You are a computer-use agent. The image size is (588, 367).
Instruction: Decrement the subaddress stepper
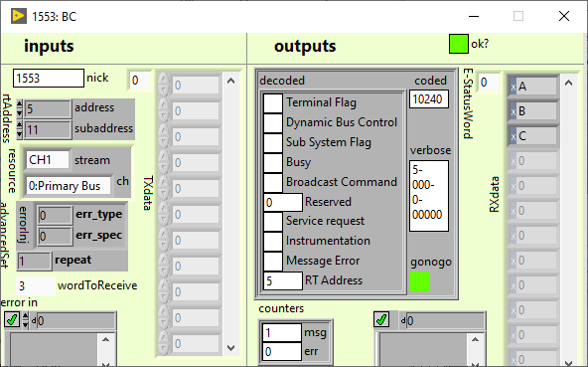tap(20, 134)
